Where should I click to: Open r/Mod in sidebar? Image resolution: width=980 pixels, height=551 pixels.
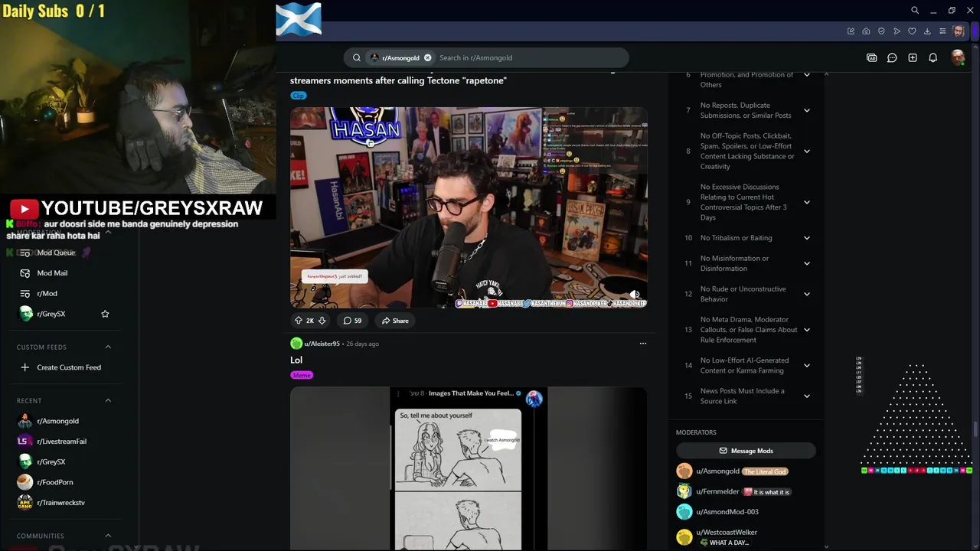pos(47,294)
